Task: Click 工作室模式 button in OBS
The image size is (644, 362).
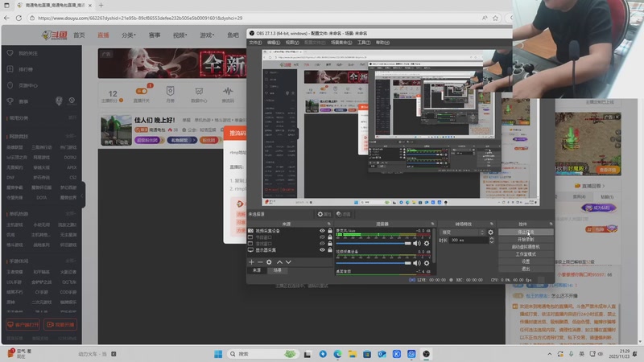Action: coord(526,254)
